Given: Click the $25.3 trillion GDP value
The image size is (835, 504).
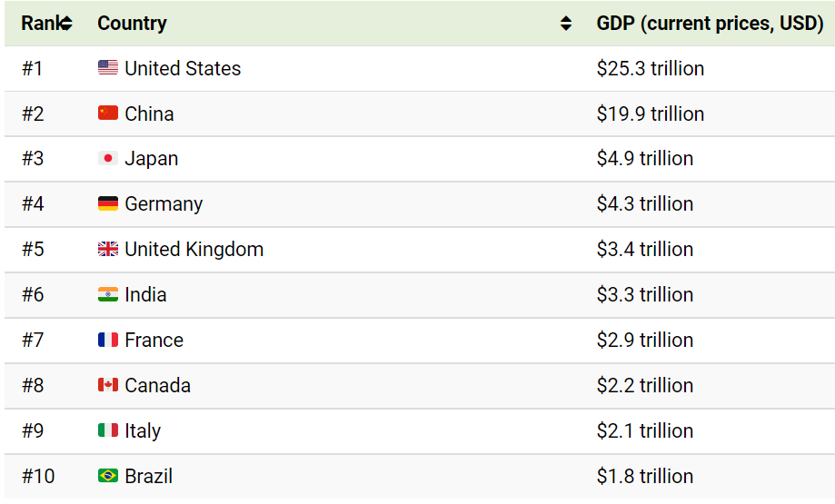Looking at the screenshot, I should coord(651,68).
